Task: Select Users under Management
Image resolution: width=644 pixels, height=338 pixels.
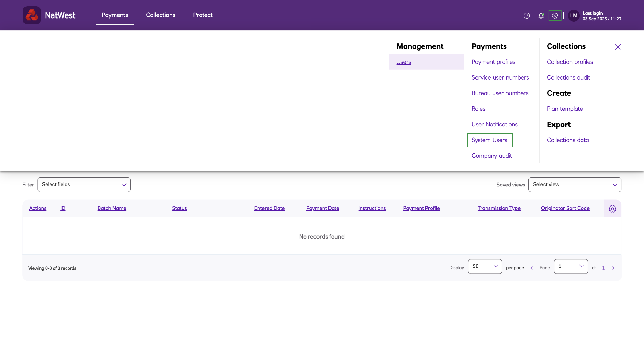Action: pyautogui.click(x=404, y=62)
